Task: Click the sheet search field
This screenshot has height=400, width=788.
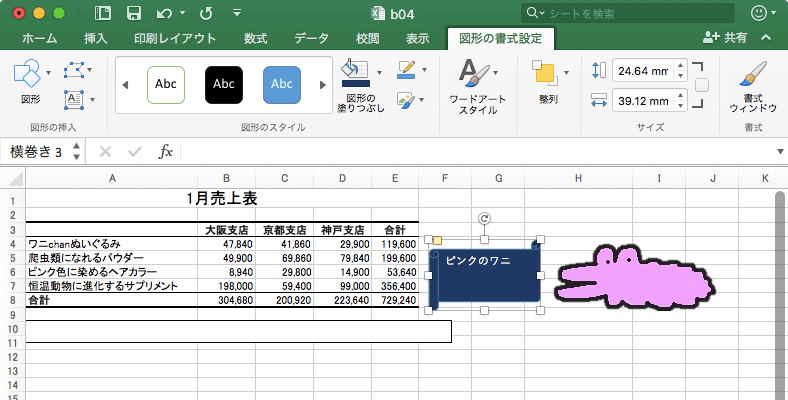Action: click(628, 13)
